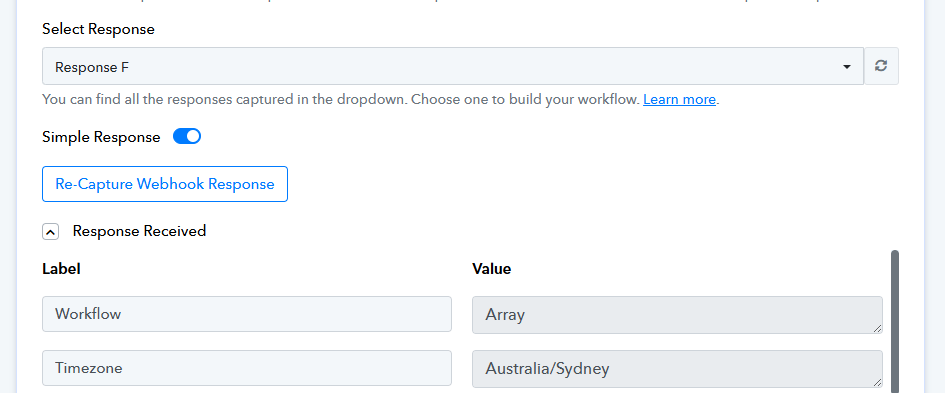Click the Workflow label field

(247, 313)
